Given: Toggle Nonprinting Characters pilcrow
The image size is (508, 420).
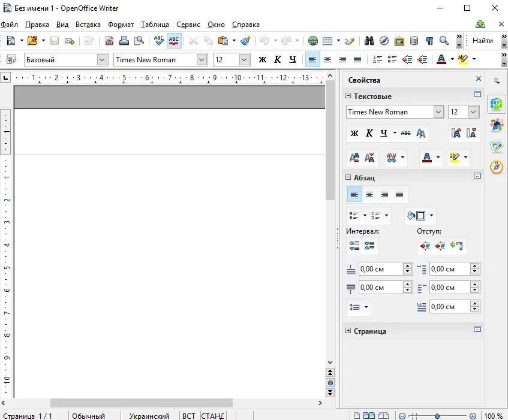Looking at the screenshot, I should point(429,41).
